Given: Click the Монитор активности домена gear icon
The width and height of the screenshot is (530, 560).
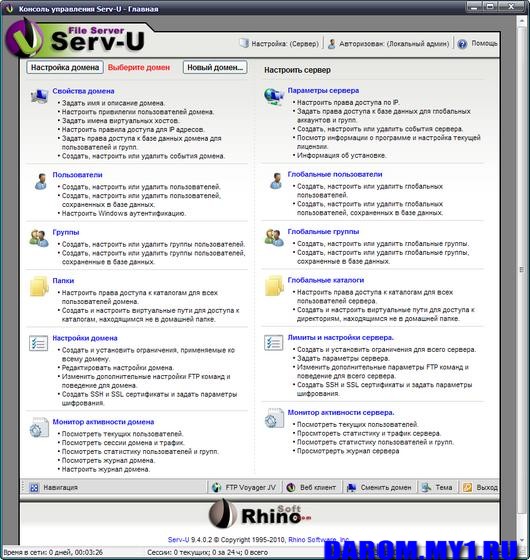Looking at the screenshot, I should (39, 427).
